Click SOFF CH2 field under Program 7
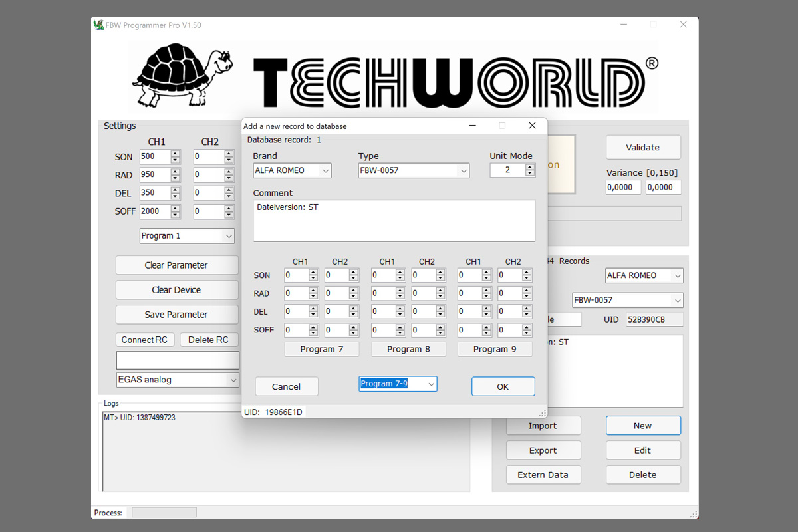This screenshot has height=532, width=798. click(x=336, y=330)
